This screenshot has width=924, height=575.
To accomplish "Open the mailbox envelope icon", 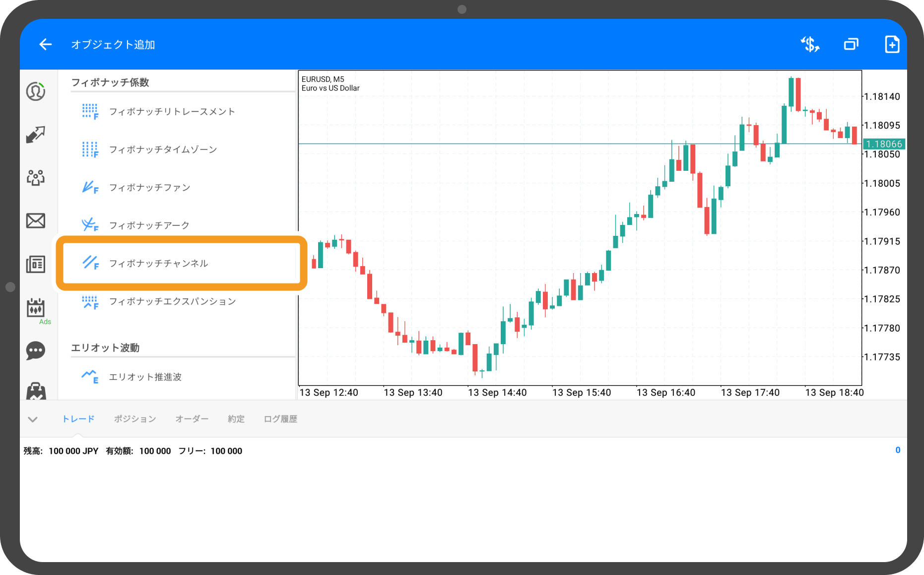I will (x=36, y=220).
